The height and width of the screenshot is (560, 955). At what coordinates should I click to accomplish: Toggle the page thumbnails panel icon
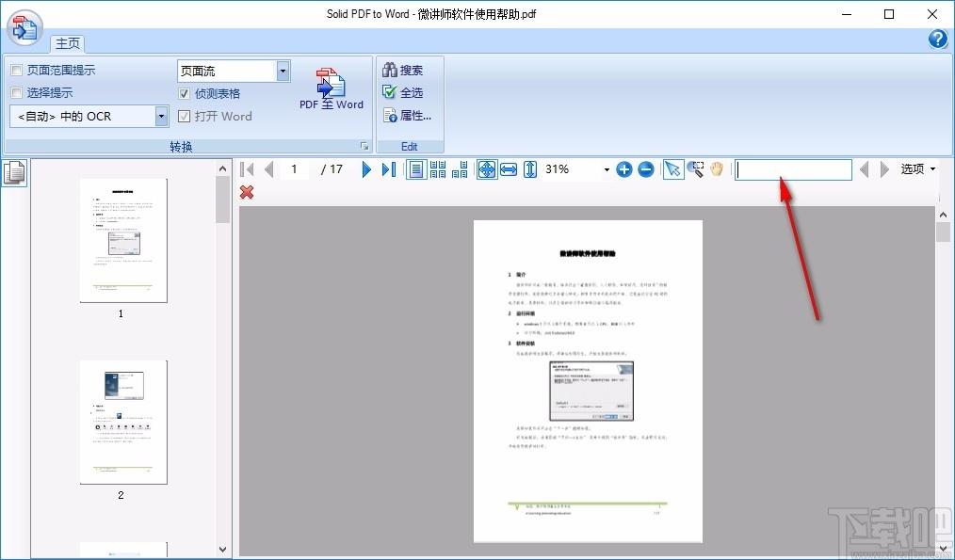click(15, 173)
